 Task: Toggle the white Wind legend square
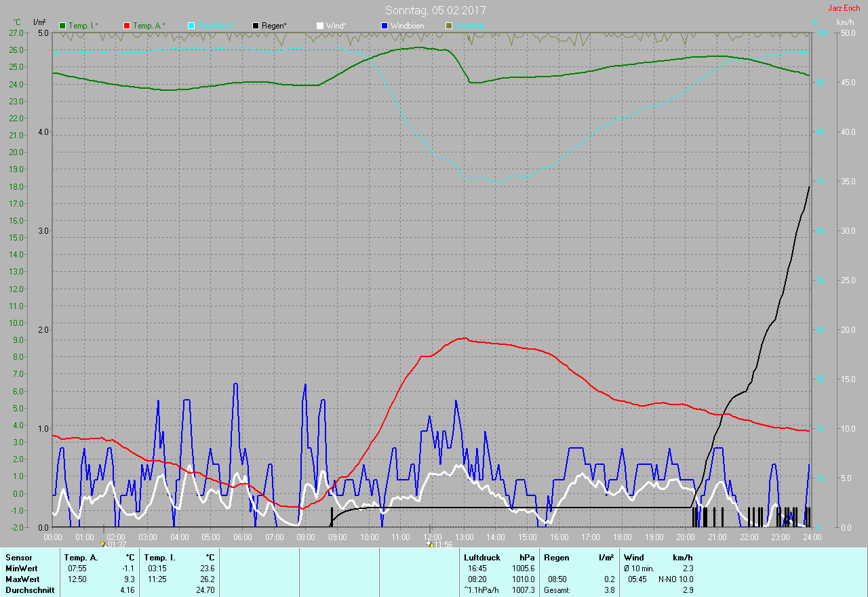[x=320, y=26]
